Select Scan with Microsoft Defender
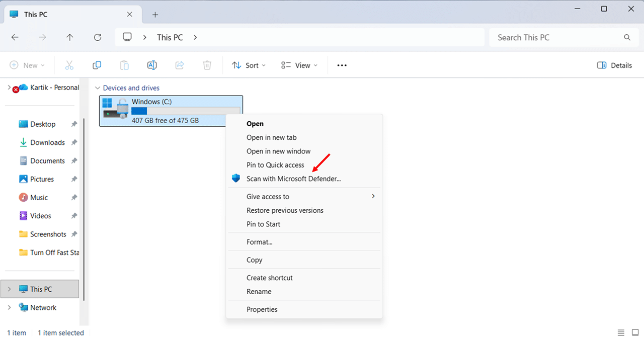644x338 pixels. 293,179
